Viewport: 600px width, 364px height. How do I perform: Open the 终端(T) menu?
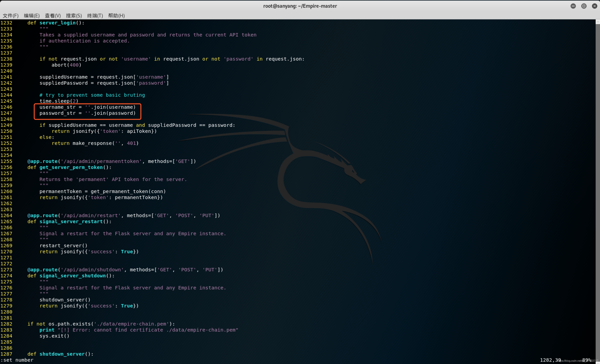coord(95,16)
